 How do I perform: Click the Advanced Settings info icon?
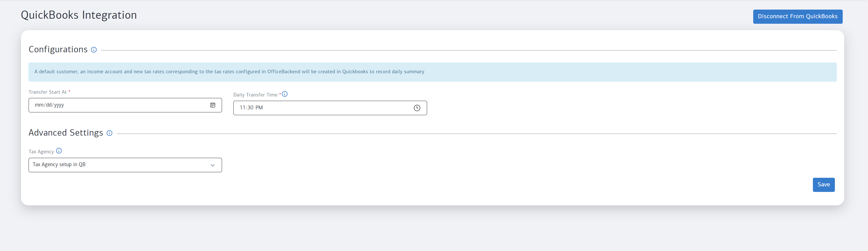[x=109, y=133]
